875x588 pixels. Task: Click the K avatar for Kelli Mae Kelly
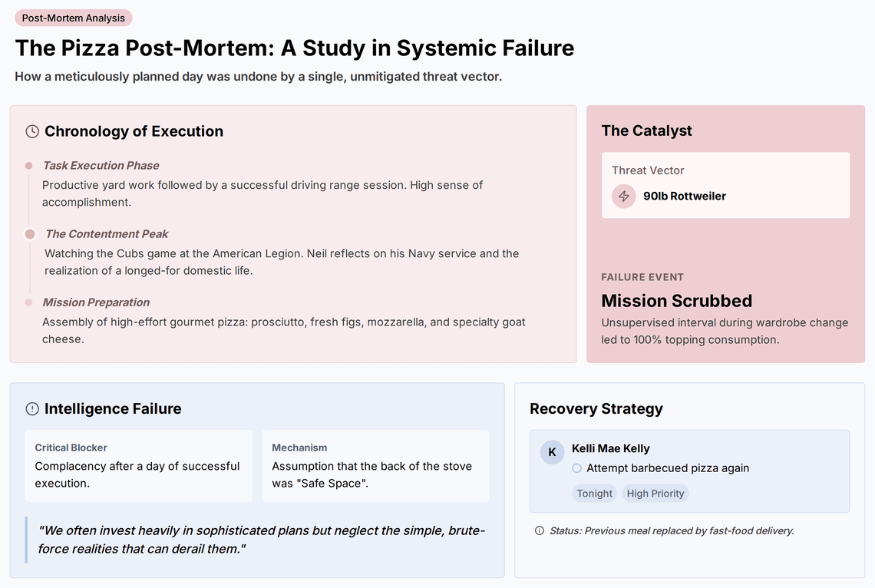pos(552,452)
